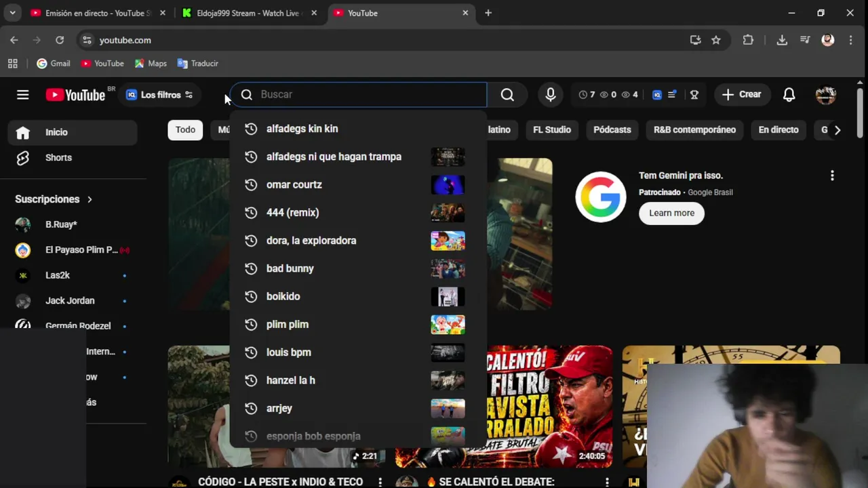Select the FL Studio filter chip

tap(552, 130)
